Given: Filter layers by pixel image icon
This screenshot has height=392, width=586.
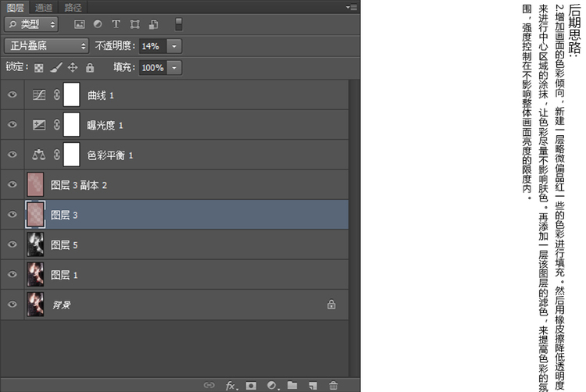Looking at the screenshot, I should click(x=79, y=24).
